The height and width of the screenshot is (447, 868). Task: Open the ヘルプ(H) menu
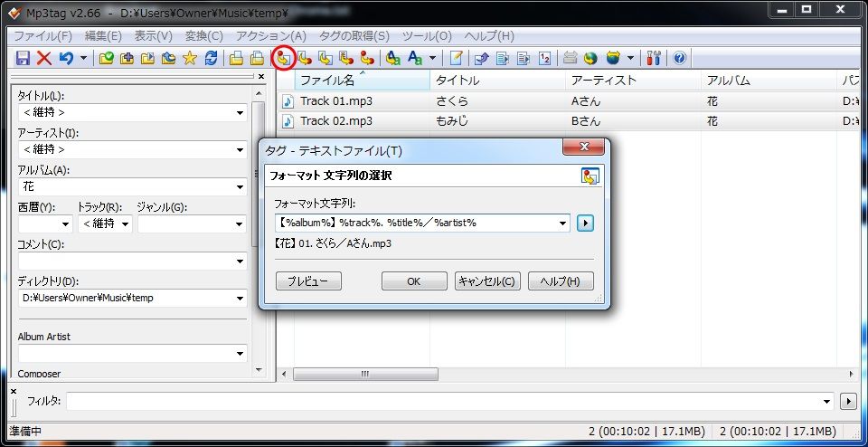489,36
